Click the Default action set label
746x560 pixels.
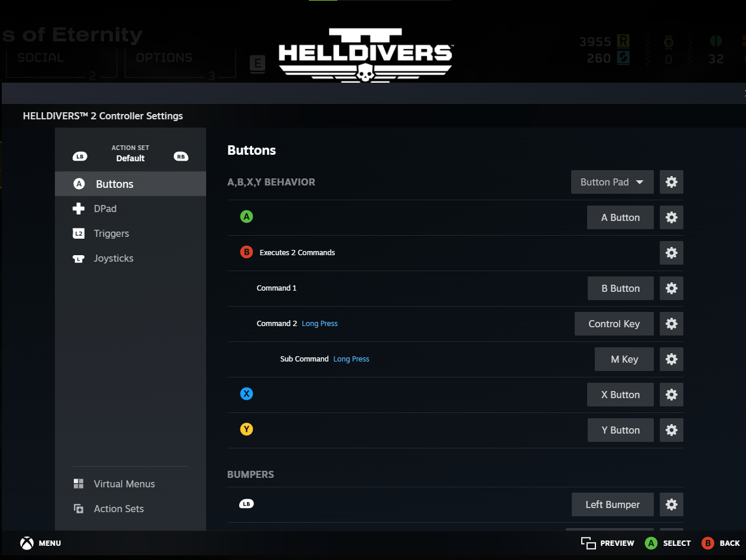point(131,158)
